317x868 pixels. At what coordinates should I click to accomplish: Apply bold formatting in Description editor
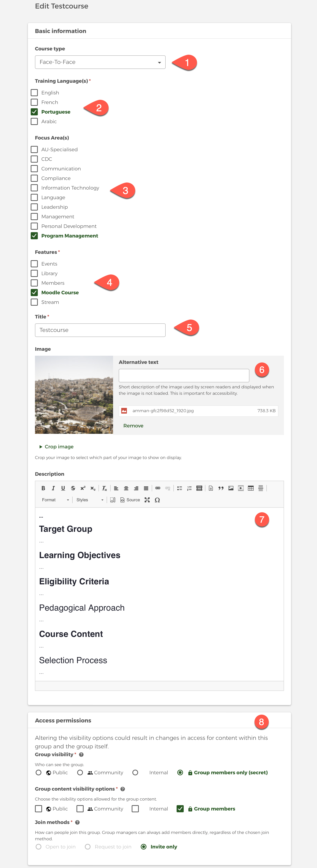click(x=43, y=488)
